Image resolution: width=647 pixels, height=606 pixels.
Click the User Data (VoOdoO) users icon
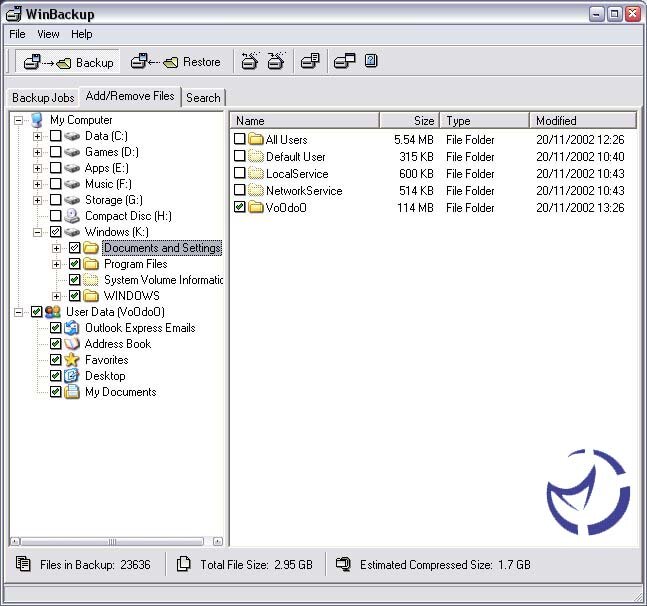pyautogui.click(x=53, y=312)
